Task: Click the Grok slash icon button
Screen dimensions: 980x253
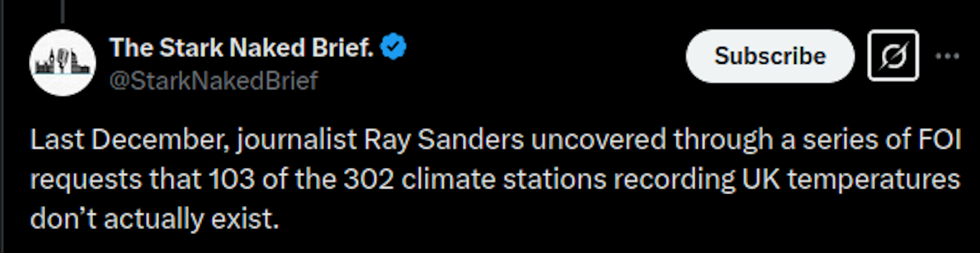Action: tap(893, 56)
